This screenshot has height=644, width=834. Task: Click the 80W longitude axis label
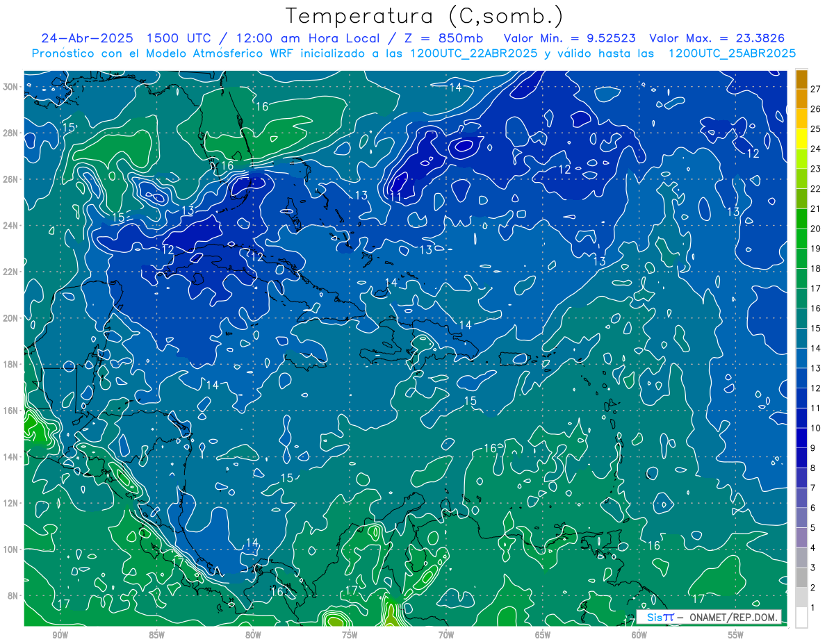(253, 635)
